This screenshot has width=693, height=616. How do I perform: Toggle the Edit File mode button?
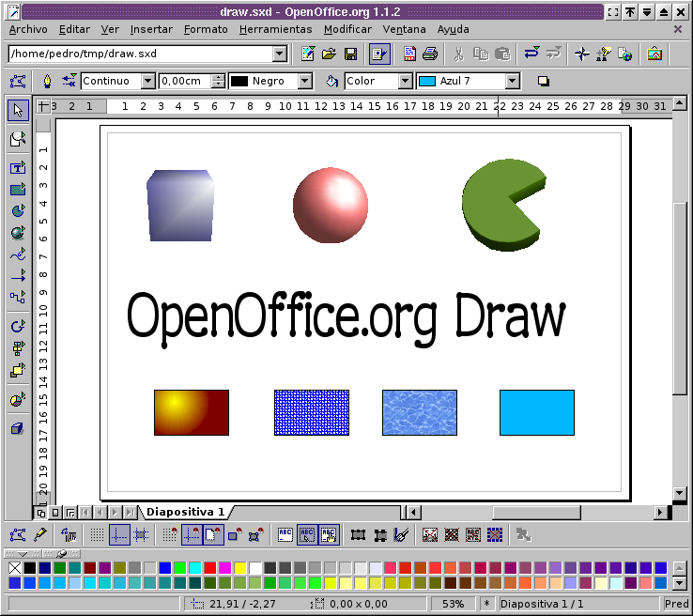pos(378,54)
